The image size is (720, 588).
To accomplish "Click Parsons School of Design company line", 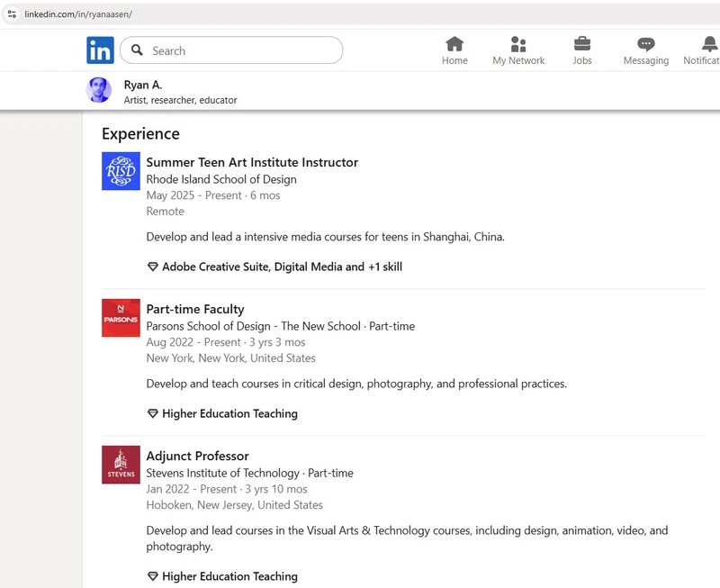I will 281,326.
